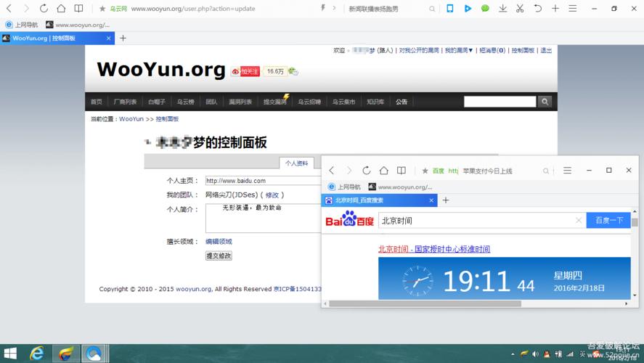Click wooyun.org link in footer copyright

point(193,289)
